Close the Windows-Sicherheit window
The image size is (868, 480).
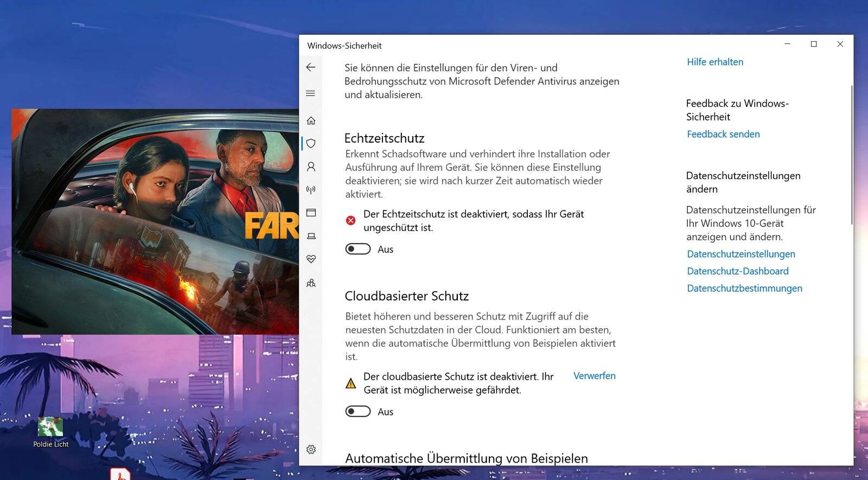tap(840, 44)
